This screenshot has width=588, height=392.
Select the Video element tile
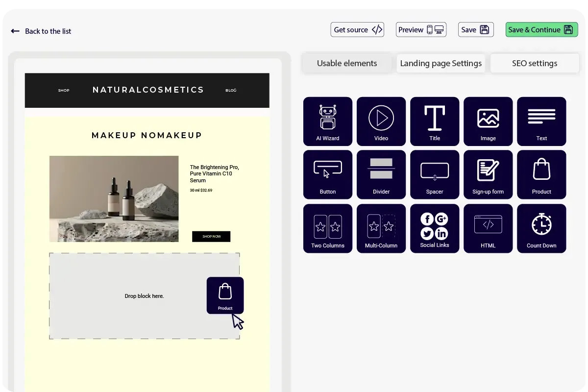381,122
